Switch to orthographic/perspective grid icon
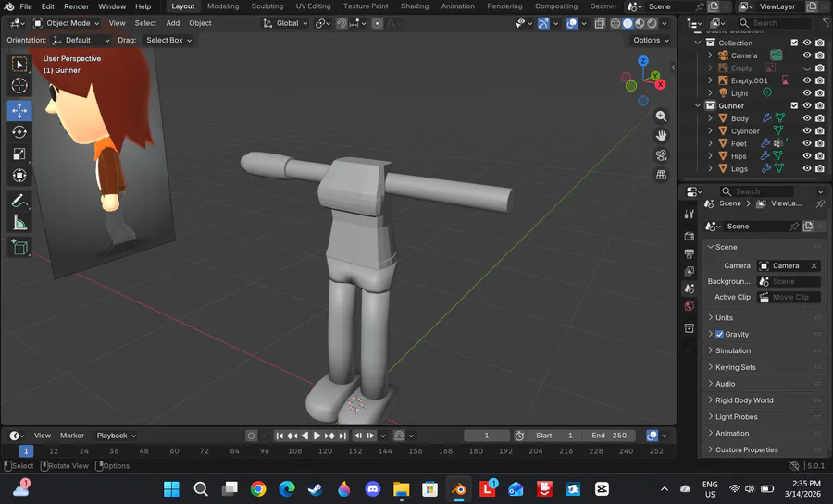Screen dimensions: 833x504 (x=661, y=175)
